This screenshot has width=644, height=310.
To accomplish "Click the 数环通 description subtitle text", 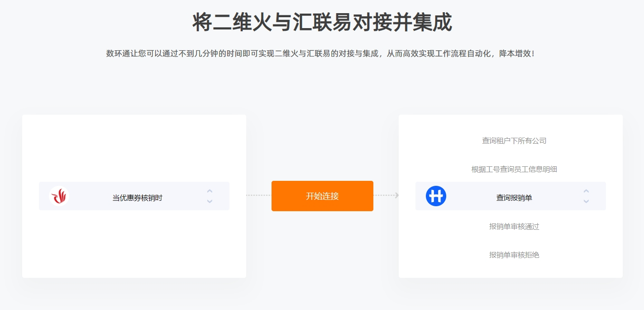I will pos(320,53).
